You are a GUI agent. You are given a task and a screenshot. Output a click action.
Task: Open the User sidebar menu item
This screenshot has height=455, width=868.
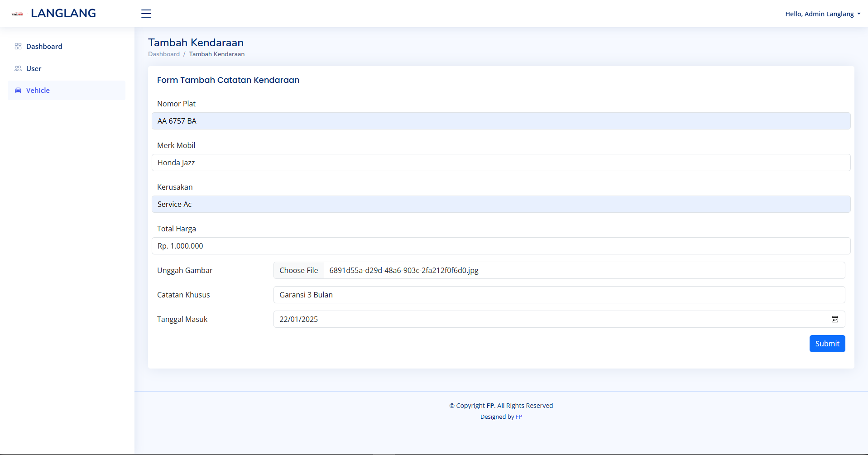34,68
